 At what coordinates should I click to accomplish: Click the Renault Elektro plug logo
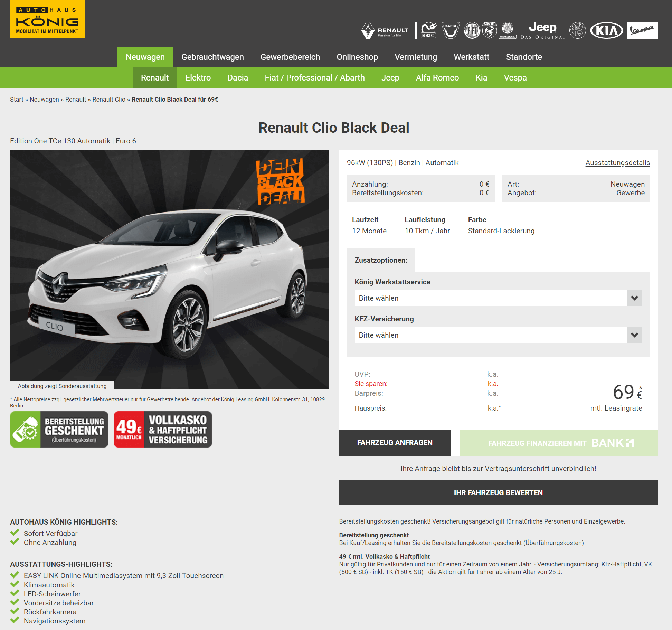(429, 31)
